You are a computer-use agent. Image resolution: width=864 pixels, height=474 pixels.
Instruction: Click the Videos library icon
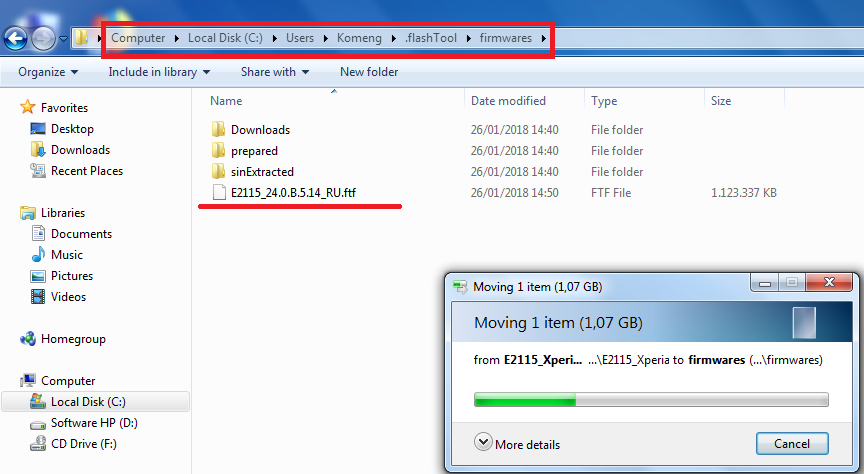[38, 297]
